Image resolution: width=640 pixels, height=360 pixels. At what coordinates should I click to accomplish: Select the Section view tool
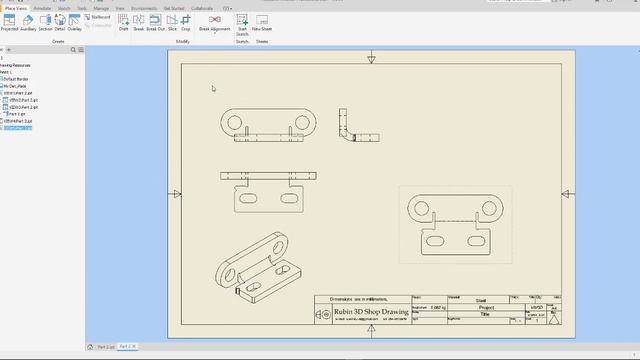45,22
